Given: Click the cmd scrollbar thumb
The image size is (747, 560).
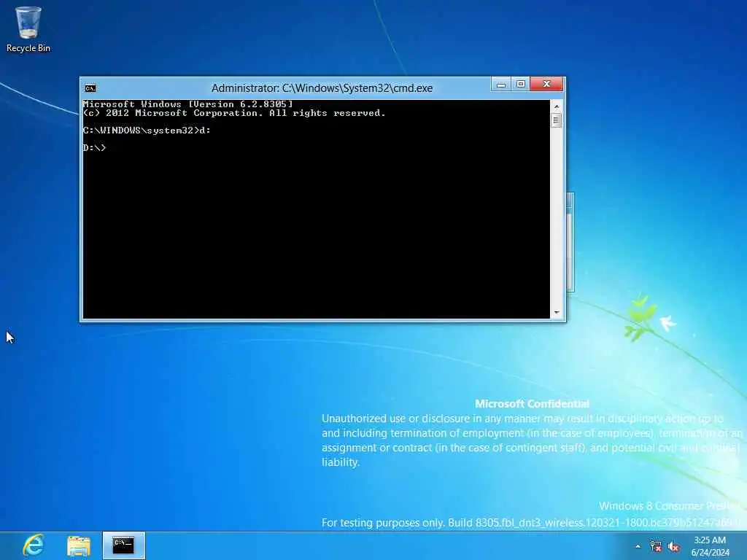Looking at the screenshot, I should pyautogui.click(x=556, y=120).
